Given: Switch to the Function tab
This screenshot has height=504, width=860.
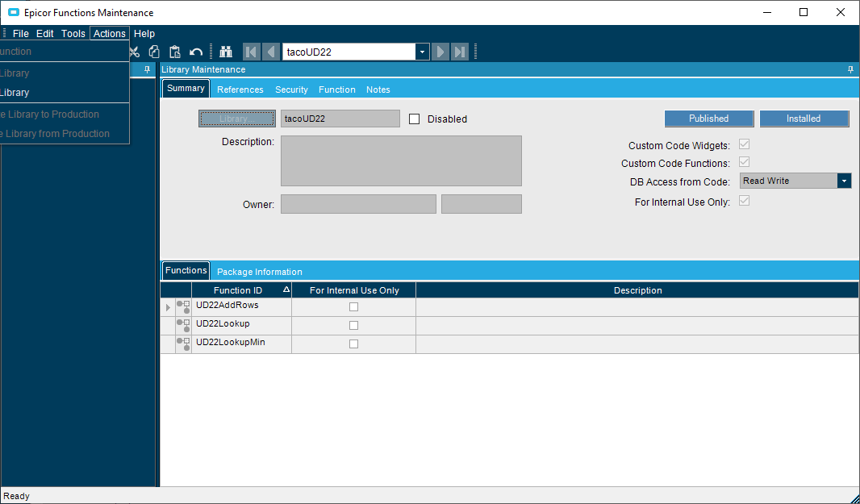Looking at the screenshot, I should pos(336,90).
